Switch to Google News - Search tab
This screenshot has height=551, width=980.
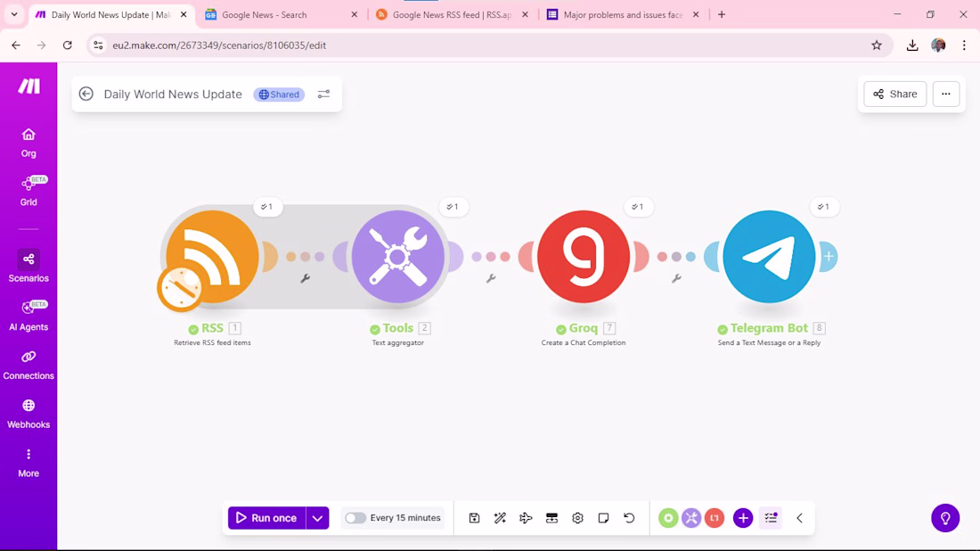[282, 14]
